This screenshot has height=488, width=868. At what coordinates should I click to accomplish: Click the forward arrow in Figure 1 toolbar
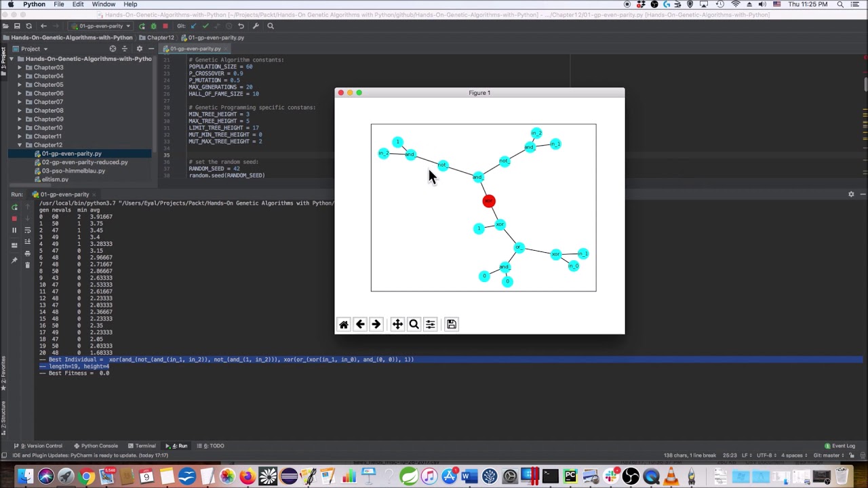[376, 325]
